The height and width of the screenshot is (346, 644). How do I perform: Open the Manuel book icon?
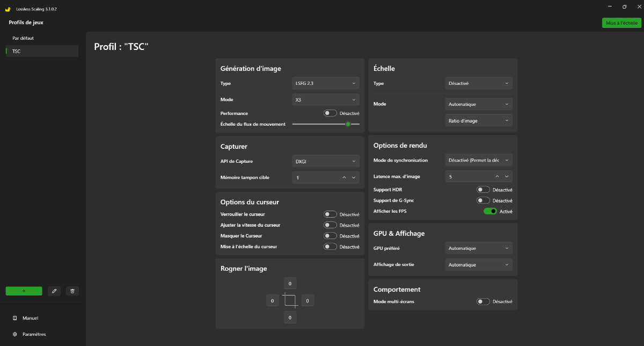click(x=15, y=318)
